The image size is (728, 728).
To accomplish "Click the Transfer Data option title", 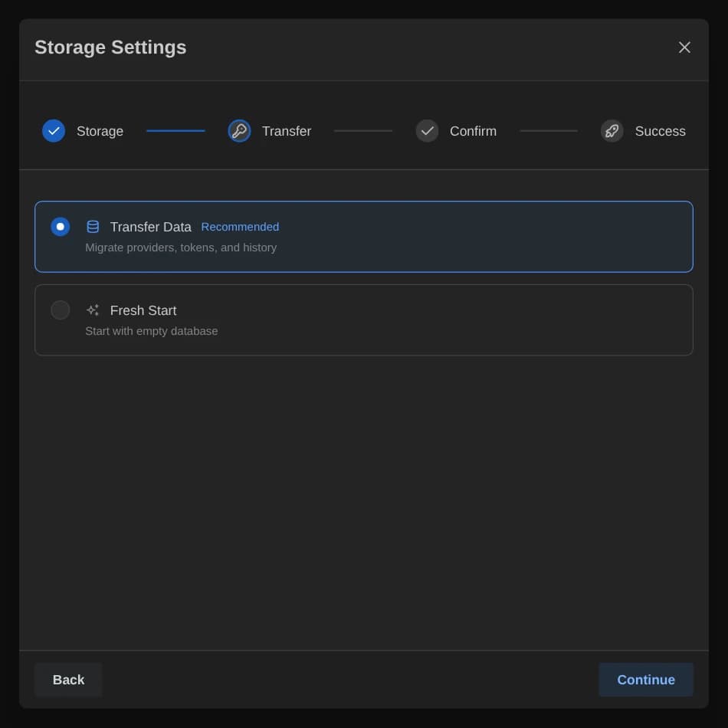I will tap(151, 227).
